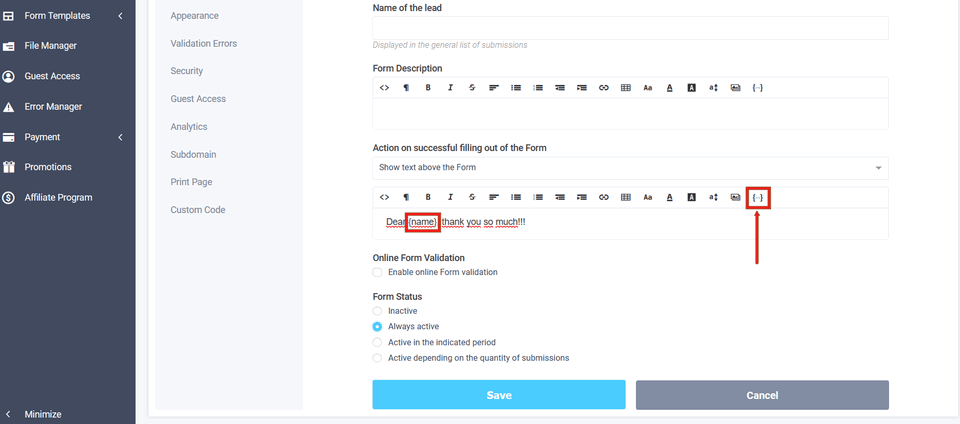
Task: Open code view in the Form Description editor
Action: pos(384,88)
